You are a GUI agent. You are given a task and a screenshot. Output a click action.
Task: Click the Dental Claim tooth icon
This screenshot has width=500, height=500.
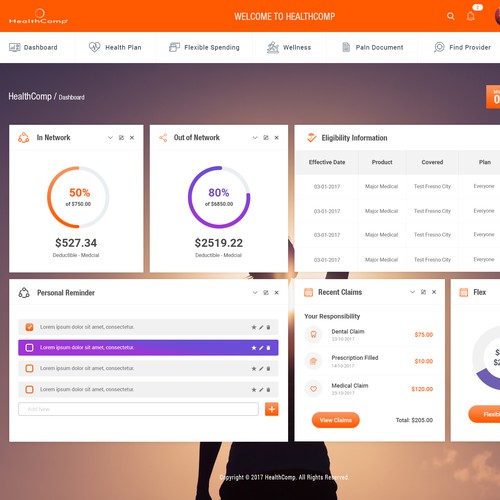point(313,334)
